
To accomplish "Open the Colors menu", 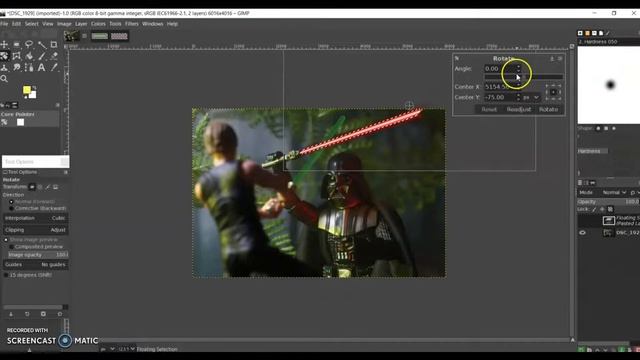I will [98, 24].
